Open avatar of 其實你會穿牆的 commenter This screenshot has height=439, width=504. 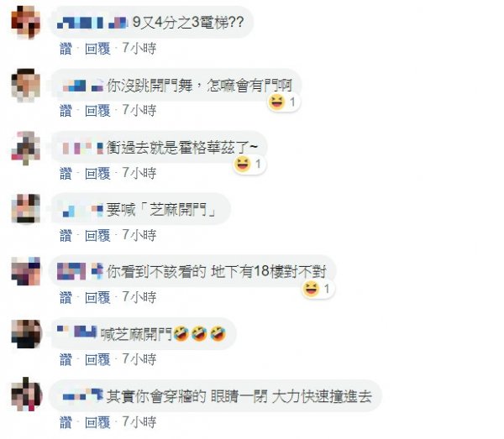click(x=26, y=394)
